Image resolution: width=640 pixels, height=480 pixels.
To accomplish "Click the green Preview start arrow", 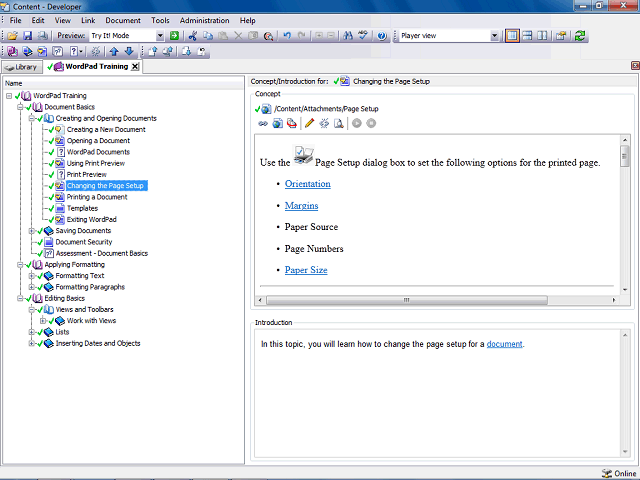I will (x=174, y=36).
